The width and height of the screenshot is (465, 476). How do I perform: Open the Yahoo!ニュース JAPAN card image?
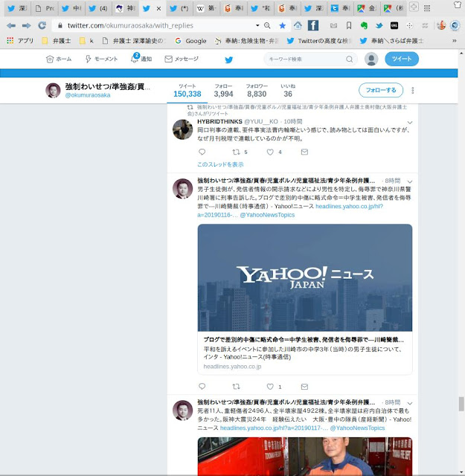(x=305, y=277)
